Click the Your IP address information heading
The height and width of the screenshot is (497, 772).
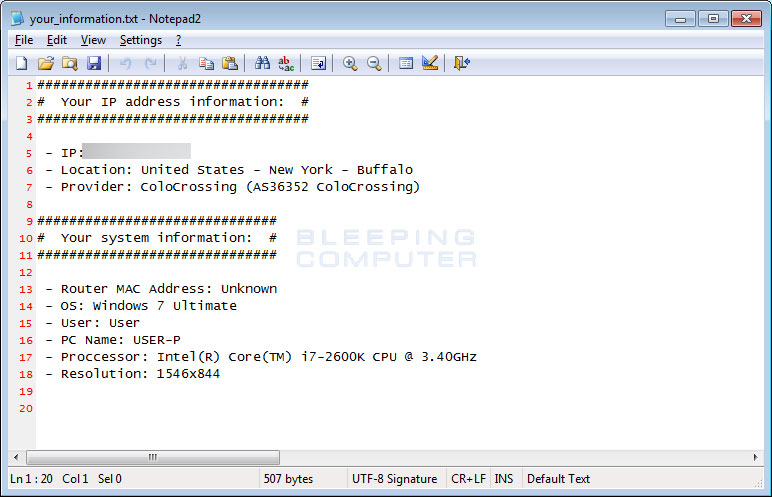click(173, 102)
